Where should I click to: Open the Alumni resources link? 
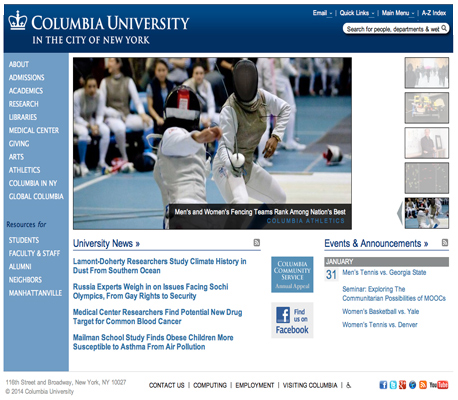coord(20,267)
